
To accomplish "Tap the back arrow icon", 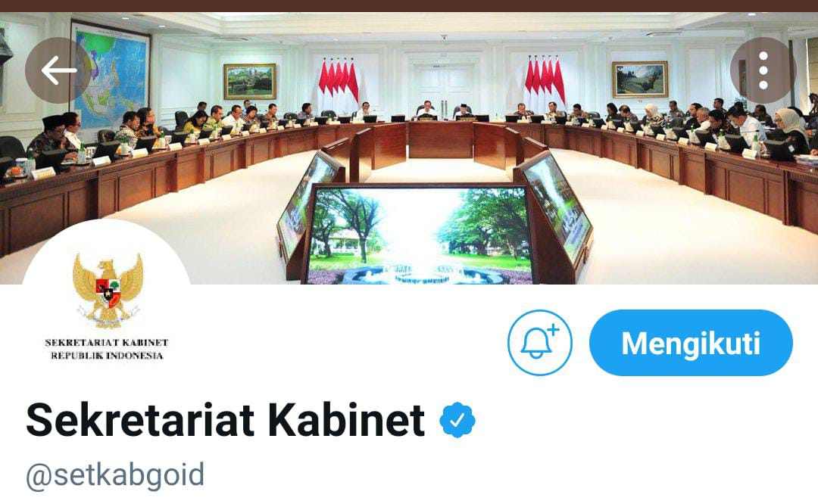I will pyautogui.click(x=58, y=70).
